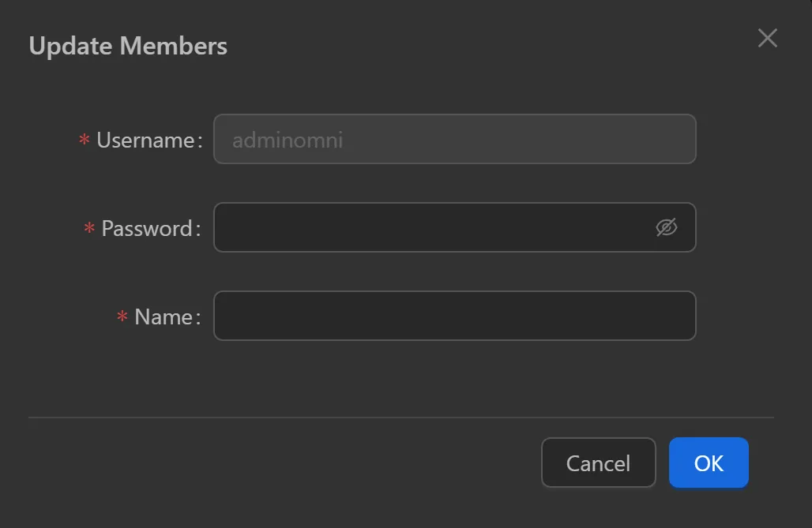This screenshot has height=528, width=812.
Task: Click the blue OK confirmation button
Action: [709, 462]
